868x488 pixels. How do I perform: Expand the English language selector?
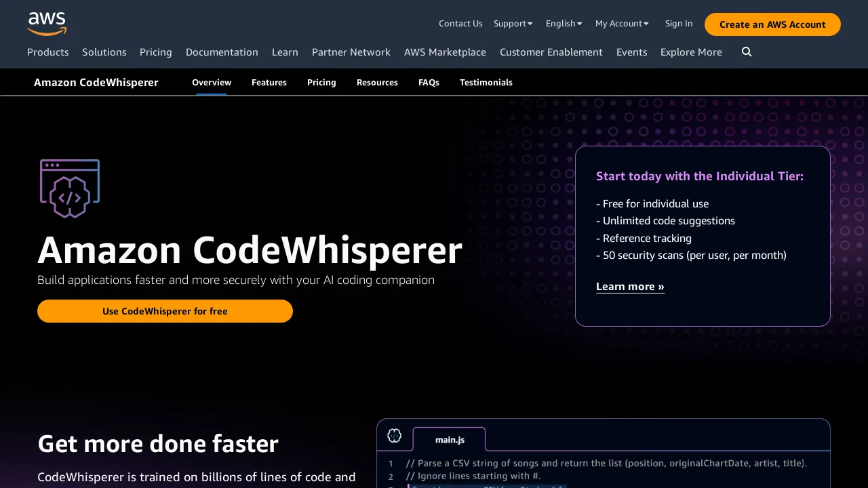point(564,23)
